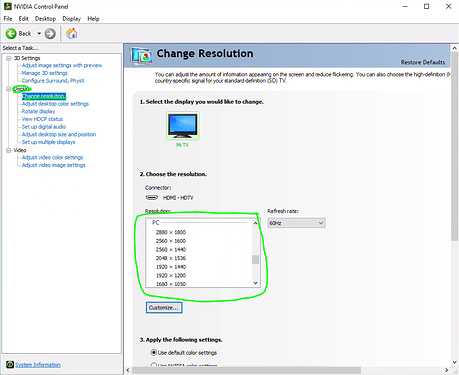This screenshot has height=375, width=459.
Task: Select the Mi TV display icon
Action: (x=183, y=126)
